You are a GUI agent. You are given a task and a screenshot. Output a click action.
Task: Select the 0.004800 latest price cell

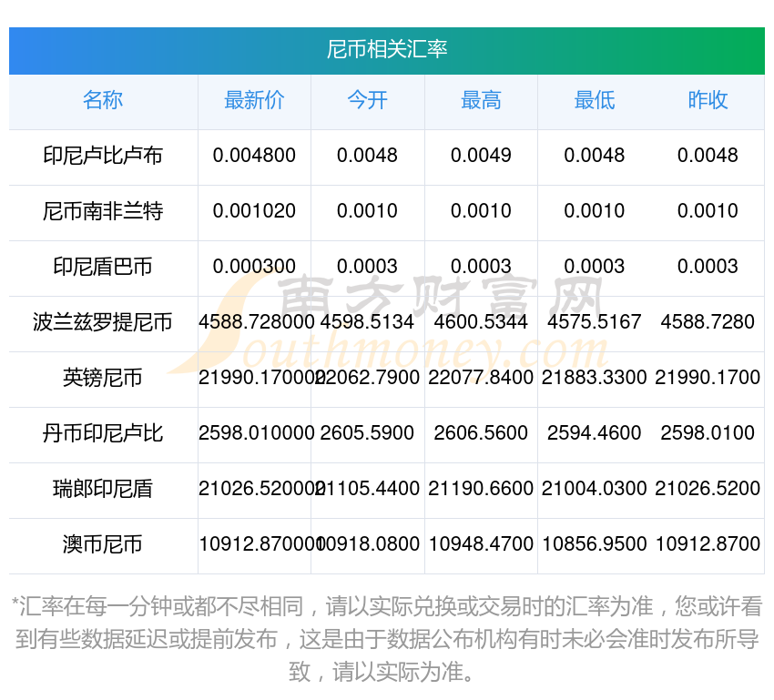pos(254,156)
